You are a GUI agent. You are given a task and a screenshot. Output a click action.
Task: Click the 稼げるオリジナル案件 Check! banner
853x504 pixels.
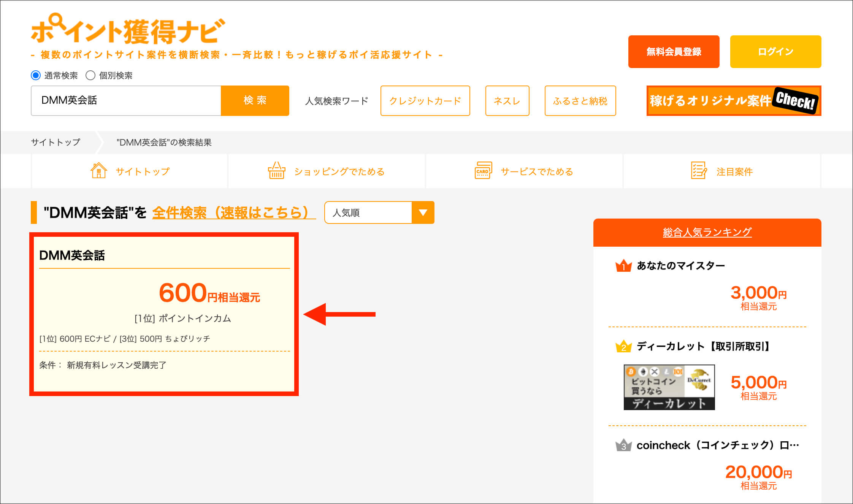tap(734, 101)
